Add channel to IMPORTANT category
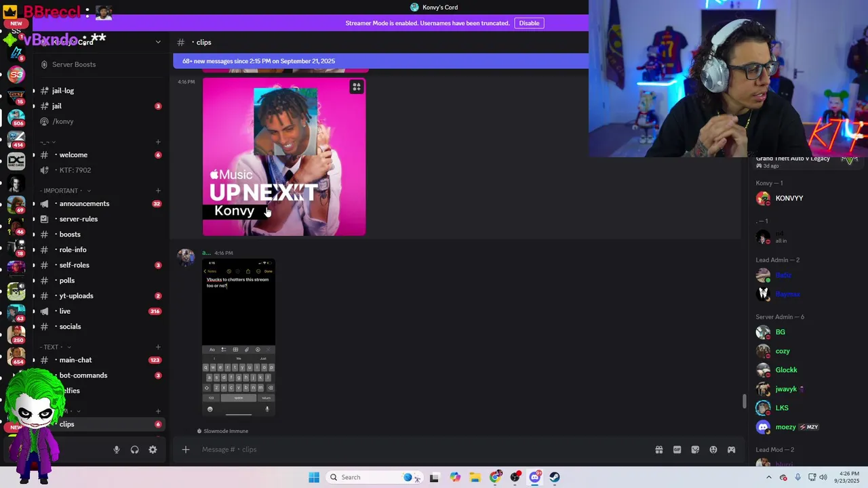The image size is (868, 488). click(x=158, y=191)
